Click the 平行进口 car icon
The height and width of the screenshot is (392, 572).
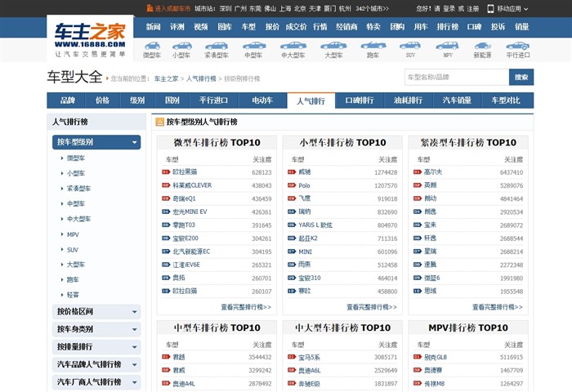click(517, 46)
